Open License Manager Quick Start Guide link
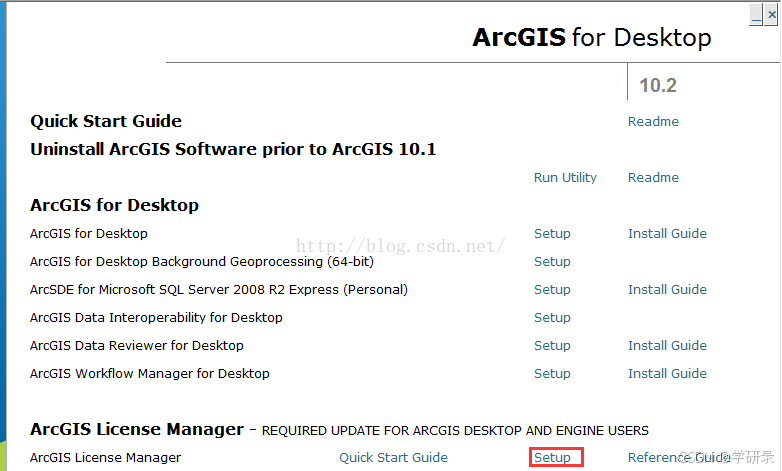Viewport: 782px width, 471px height. 393,458
